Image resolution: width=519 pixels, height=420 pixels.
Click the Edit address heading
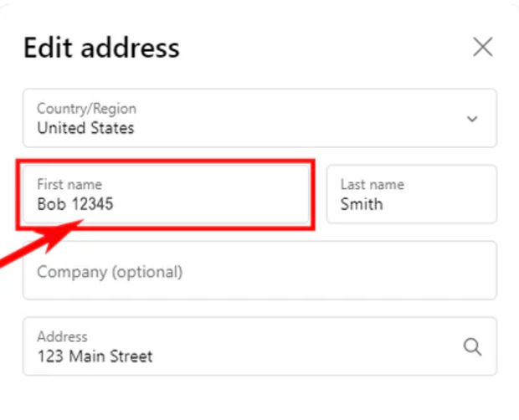click(101, 48)
